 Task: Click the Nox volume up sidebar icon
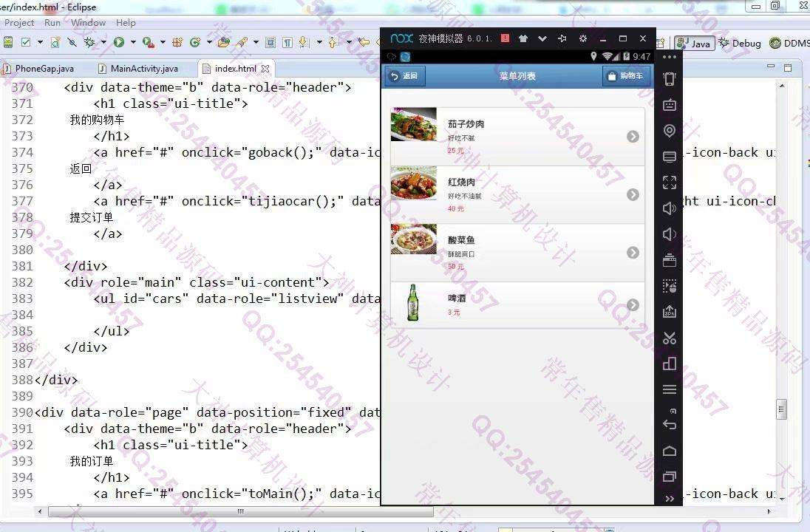pos(670,208)
